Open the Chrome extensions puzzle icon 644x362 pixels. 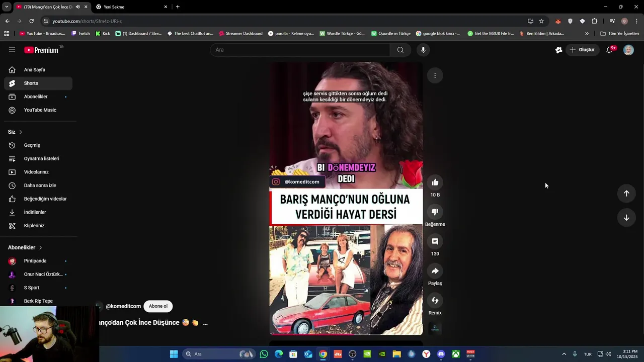click(x=595, y=21)
